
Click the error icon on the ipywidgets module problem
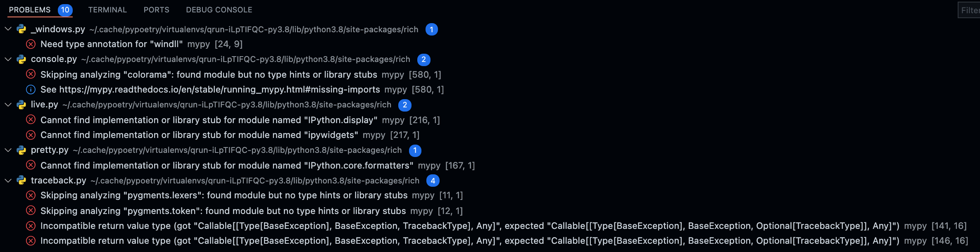tap(30, 135)
